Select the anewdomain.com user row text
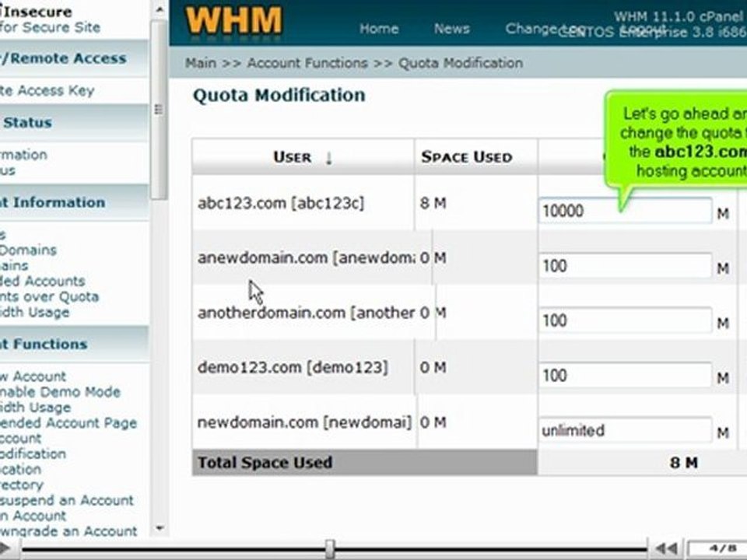 pyautogui.click(x=306, y=257)
